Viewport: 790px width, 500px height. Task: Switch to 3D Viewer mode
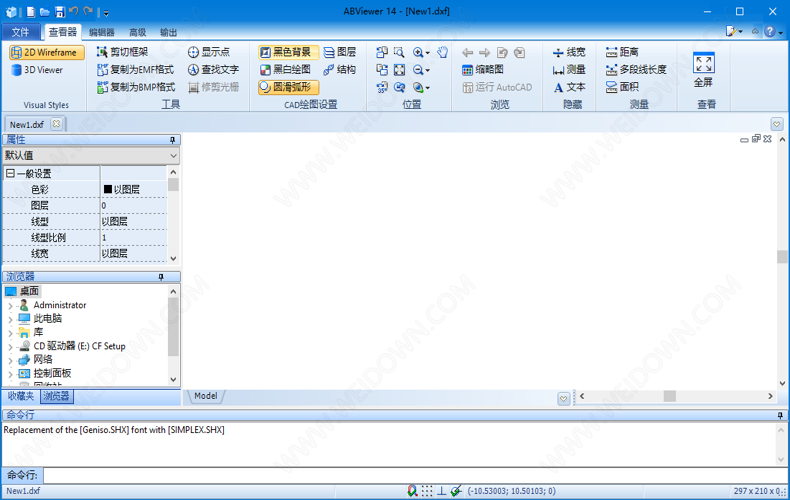(x=38, y=70)
